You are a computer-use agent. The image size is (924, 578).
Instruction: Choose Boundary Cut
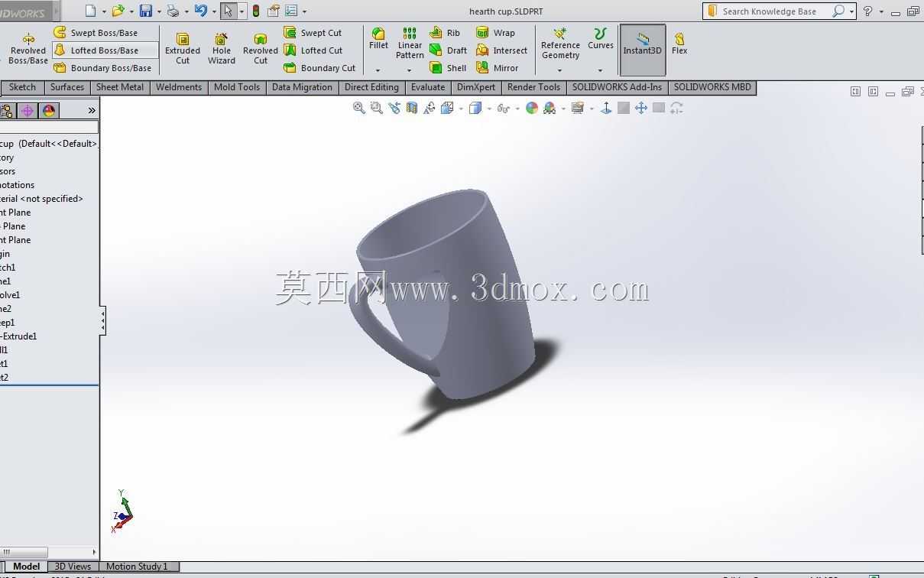[319, 68]
